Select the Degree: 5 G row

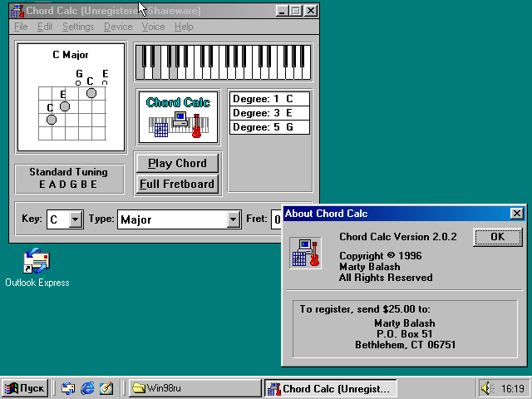pyautogui.click(x=269, y=127)
